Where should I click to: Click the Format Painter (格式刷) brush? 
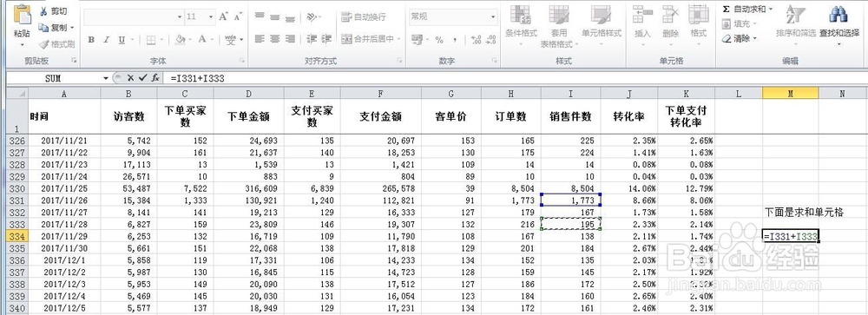coord(57,43)
